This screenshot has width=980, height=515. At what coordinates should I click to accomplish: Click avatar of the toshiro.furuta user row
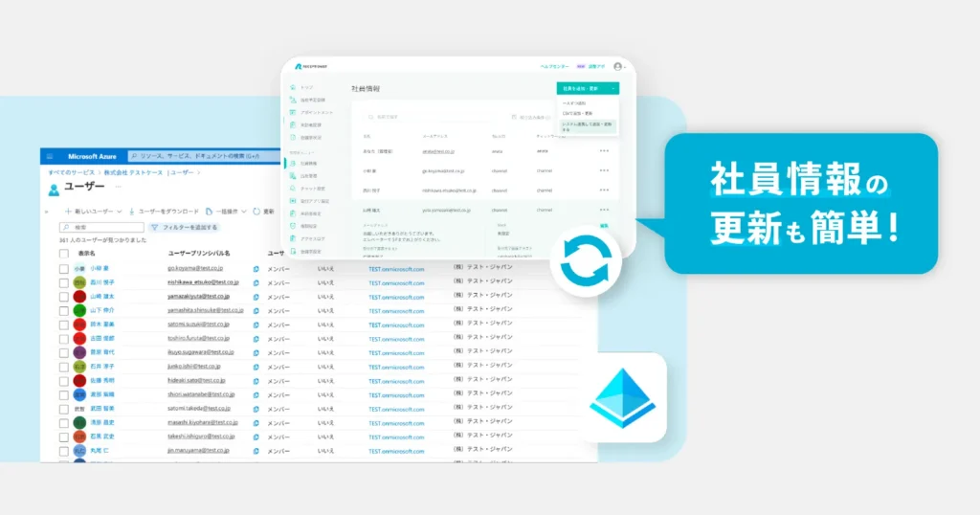click(79, 339)
